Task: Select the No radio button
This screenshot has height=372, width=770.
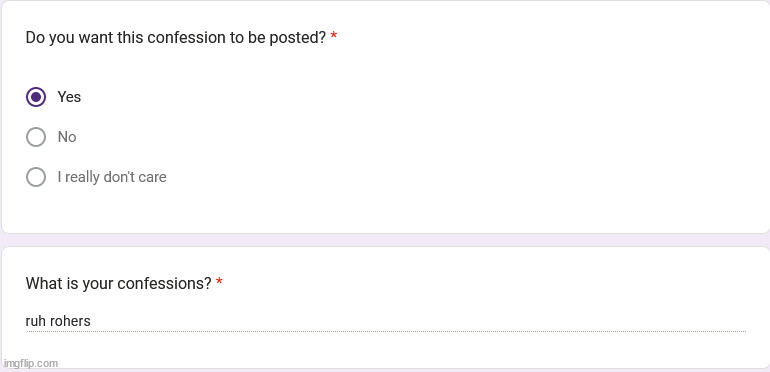Action: (x=36, y=137)
